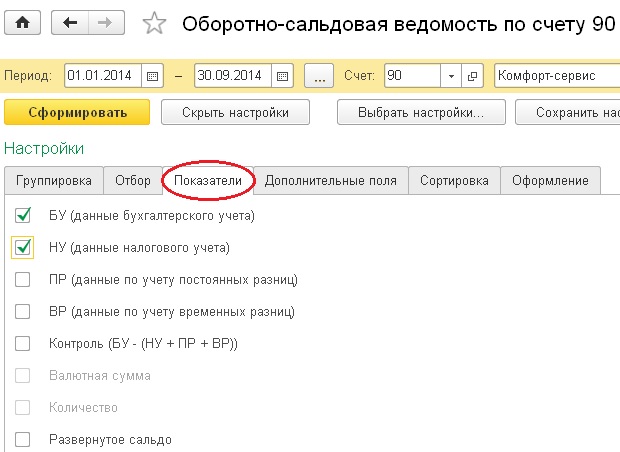Click the Сохранить настройки button

click(x=568, y=112)
